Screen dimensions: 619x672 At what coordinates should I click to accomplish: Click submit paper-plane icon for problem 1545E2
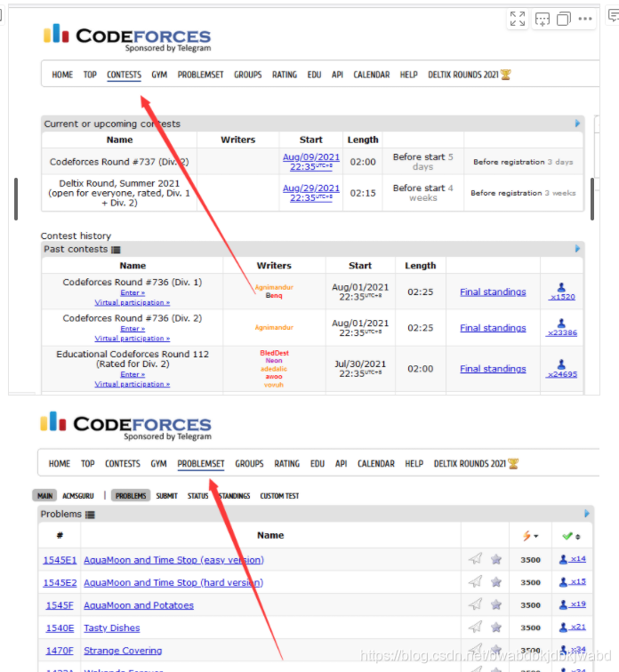pos(475,581)
